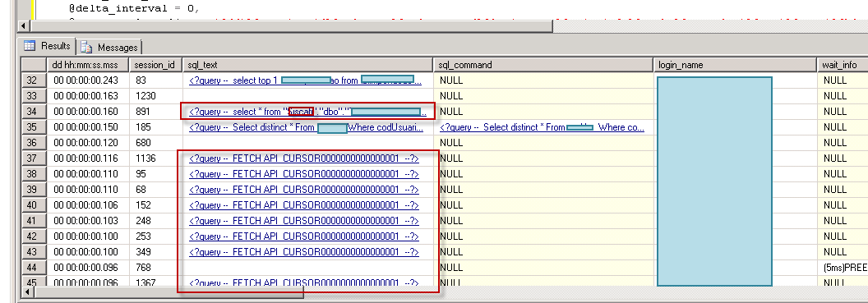Click the Messages tab icon
868x303 pixels.
[x=87, y=47]
